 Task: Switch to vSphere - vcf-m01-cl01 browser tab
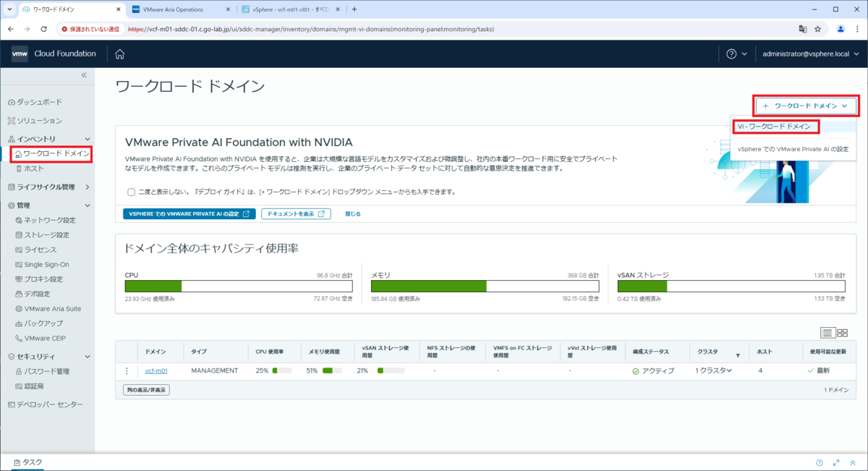click(289, 9)
